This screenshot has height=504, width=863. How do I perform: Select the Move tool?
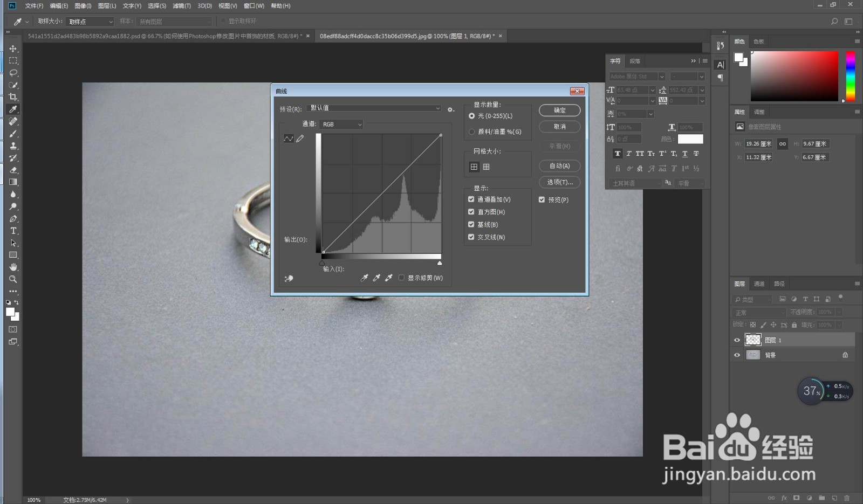13,48
